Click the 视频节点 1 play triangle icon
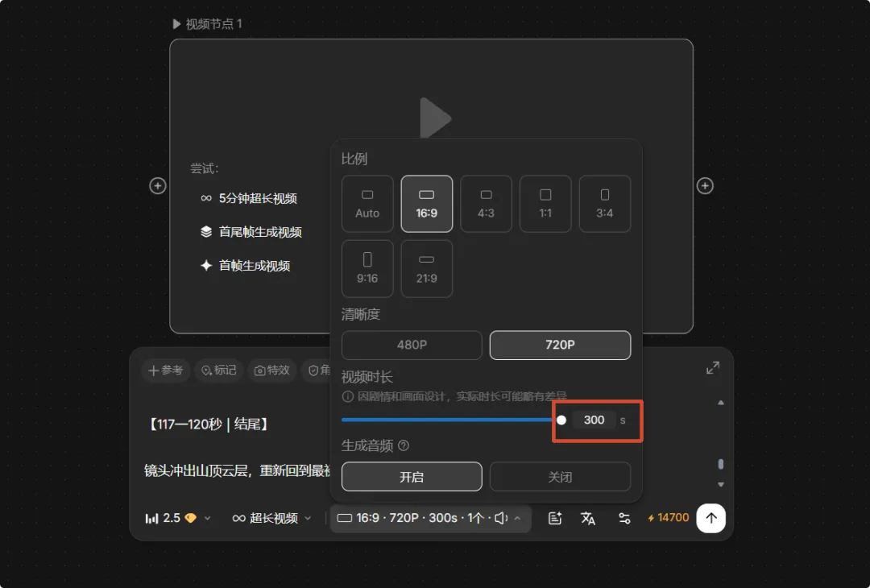This screenshot has width=870, height=588. (x=176, y=24)
